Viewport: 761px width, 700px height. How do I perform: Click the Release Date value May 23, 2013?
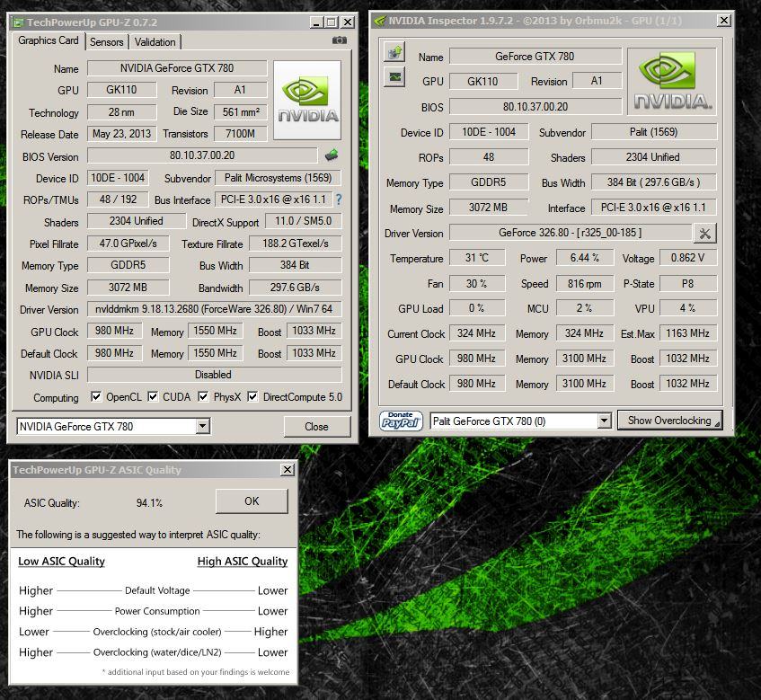tap(122, 134)
